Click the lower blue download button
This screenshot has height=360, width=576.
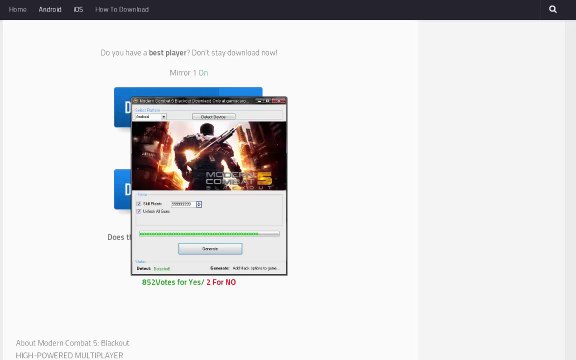click(122, 189)
